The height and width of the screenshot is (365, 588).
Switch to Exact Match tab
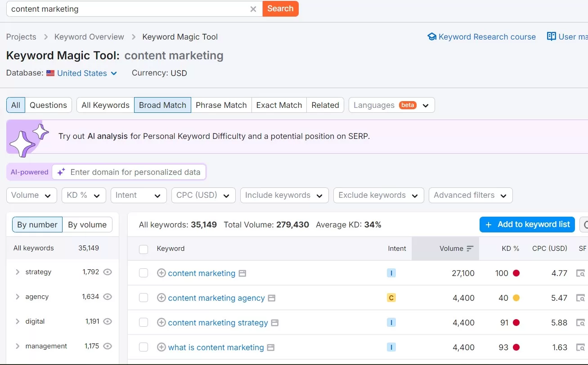click(x=279, y=105)
